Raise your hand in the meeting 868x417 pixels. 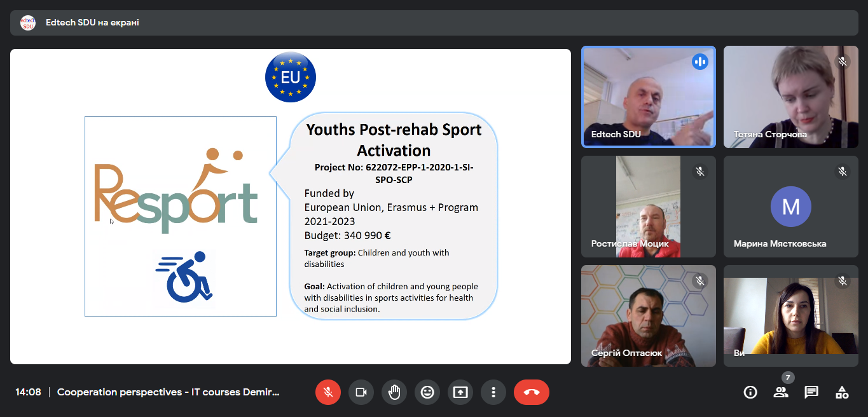coord(394,392)
